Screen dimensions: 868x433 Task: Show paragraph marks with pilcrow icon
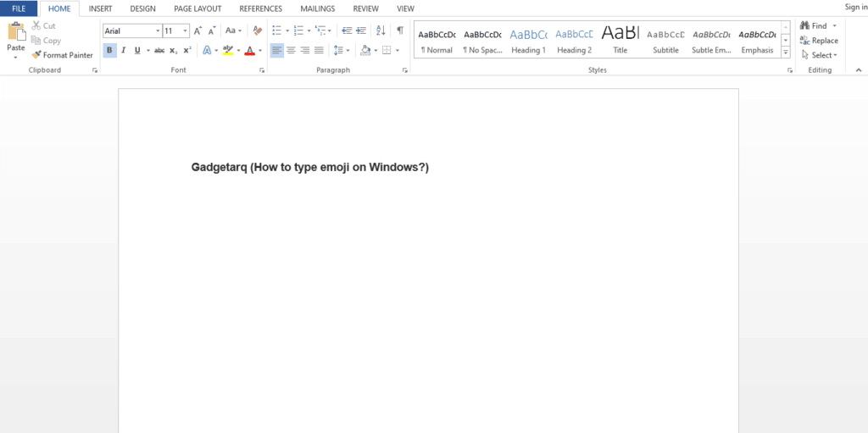point(400,31)
